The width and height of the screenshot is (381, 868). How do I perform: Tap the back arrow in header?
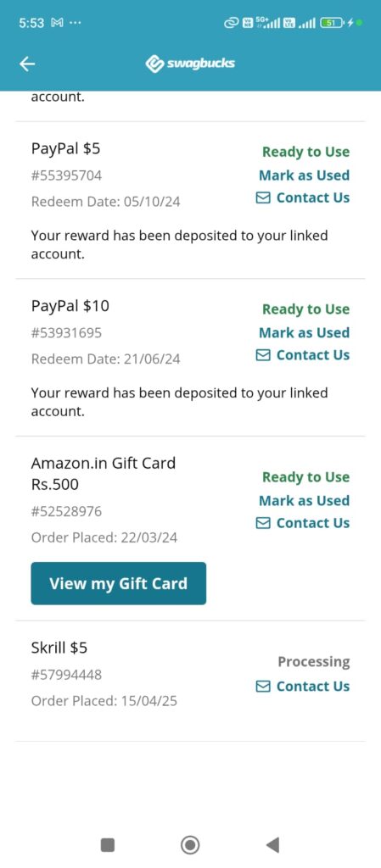point(27,64)
